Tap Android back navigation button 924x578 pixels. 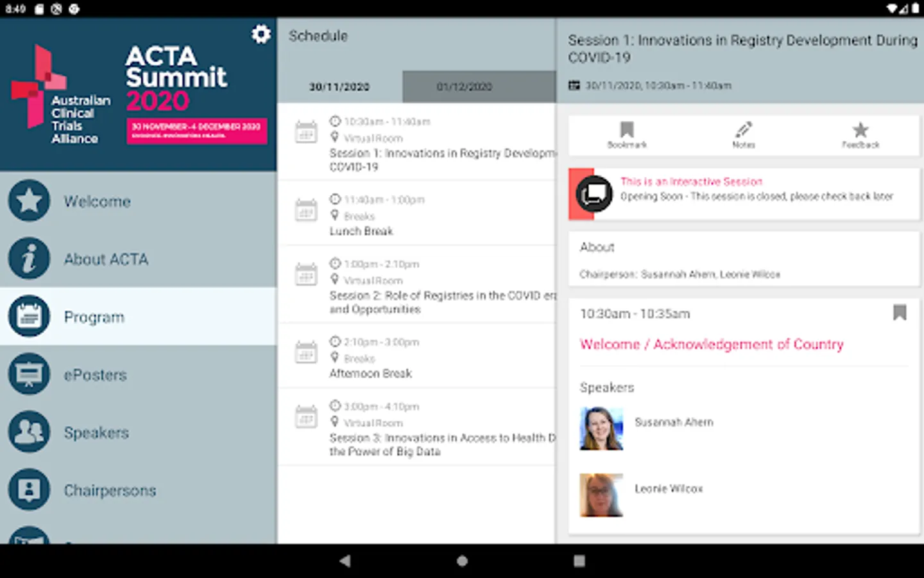pyautogui.click(x=345, y=561)
